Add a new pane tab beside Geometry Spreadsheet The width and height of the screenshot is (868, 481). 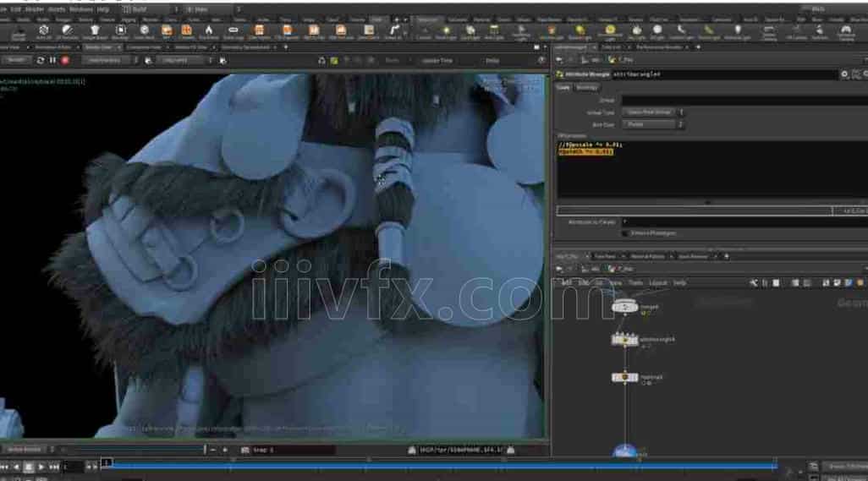pyautogui.click(x=286, y=47)
